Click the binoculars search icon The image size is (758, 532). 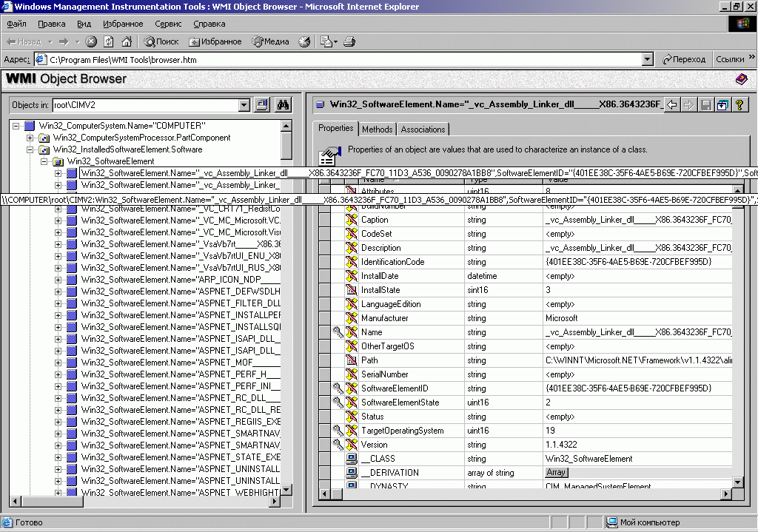283,105
